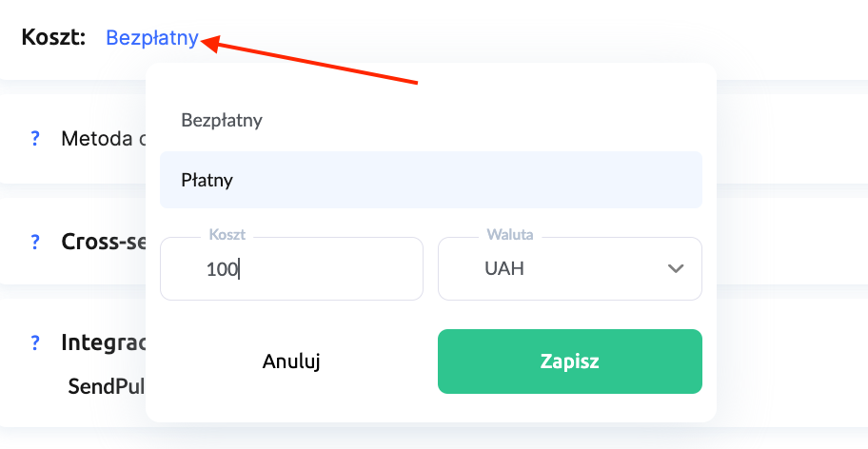This screenshot has height=449, width=868.
Task: Cancel with the Anuluj button
Action: click(x=291, y=361)
